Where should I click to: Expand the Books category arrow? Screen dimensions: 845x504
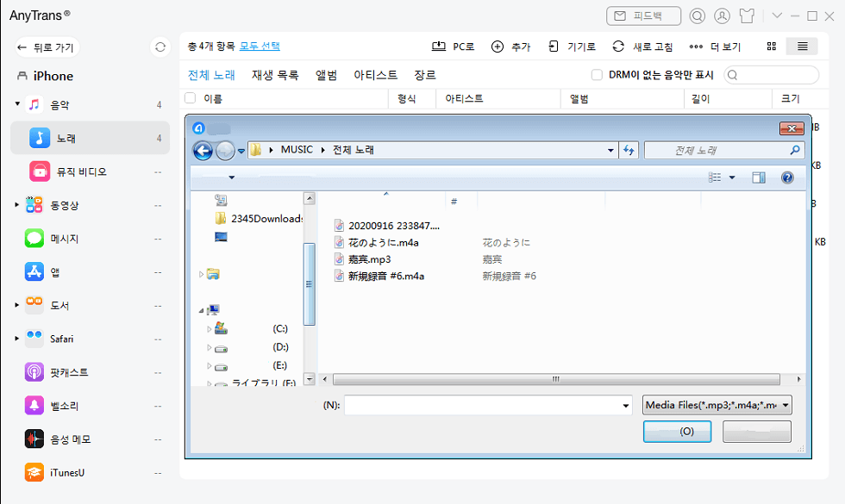point(17,305)
